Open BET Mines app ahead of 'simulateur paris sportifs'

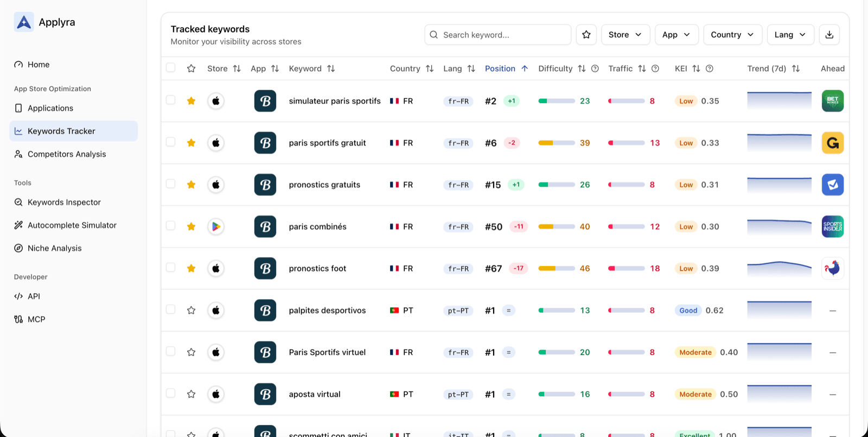(833, 101)
